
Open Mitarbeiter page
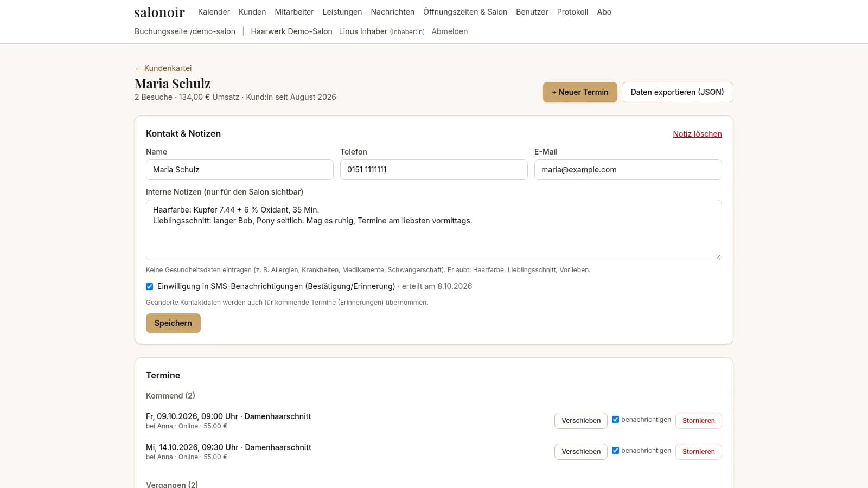pyautogui.click(x=294, y=12)
